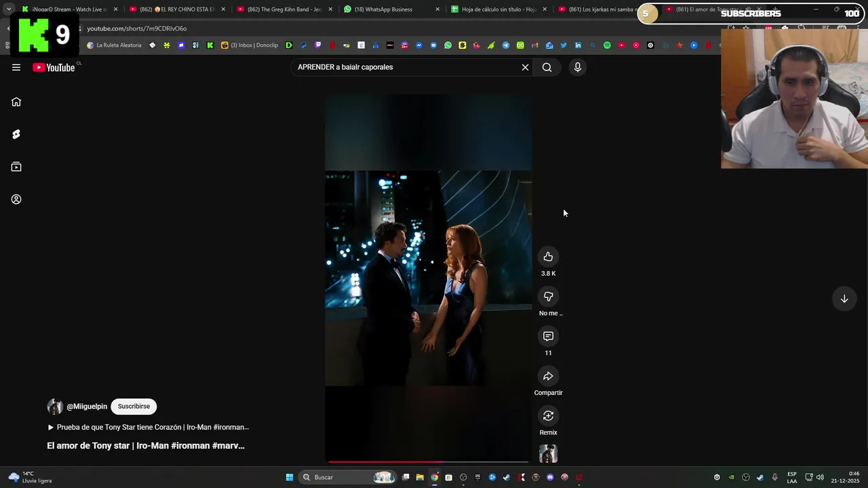
Task: Start voice search with the microphone
Action: tap(578, 67)
